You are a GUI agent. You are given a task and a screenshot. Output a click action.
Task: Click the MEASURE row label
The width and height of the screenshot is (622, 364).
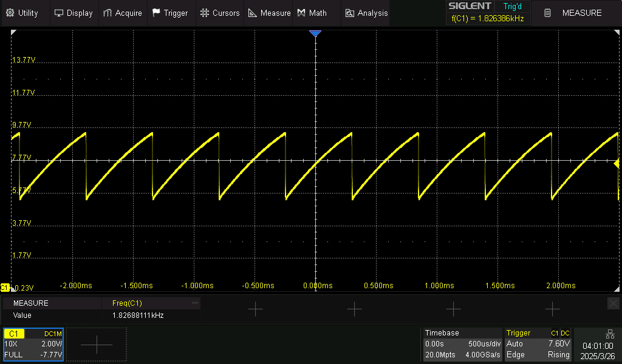point(31,303)
